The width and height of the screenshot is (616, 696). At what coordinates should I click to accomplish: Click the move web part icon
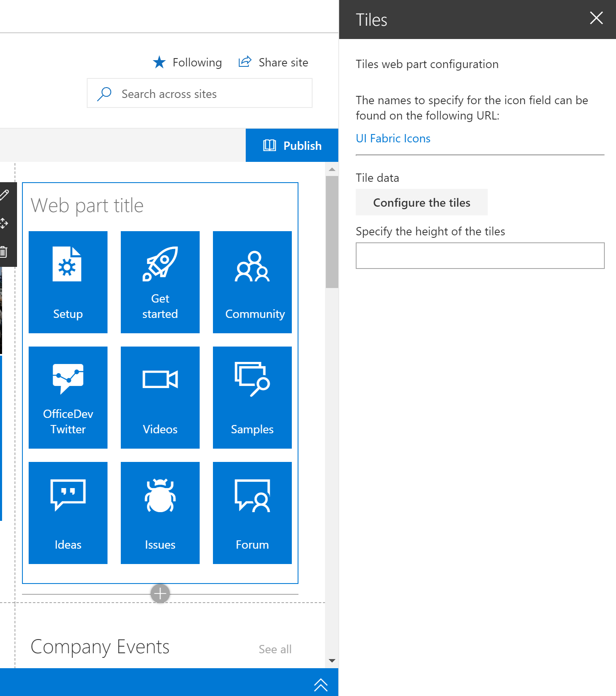point(4,223)
